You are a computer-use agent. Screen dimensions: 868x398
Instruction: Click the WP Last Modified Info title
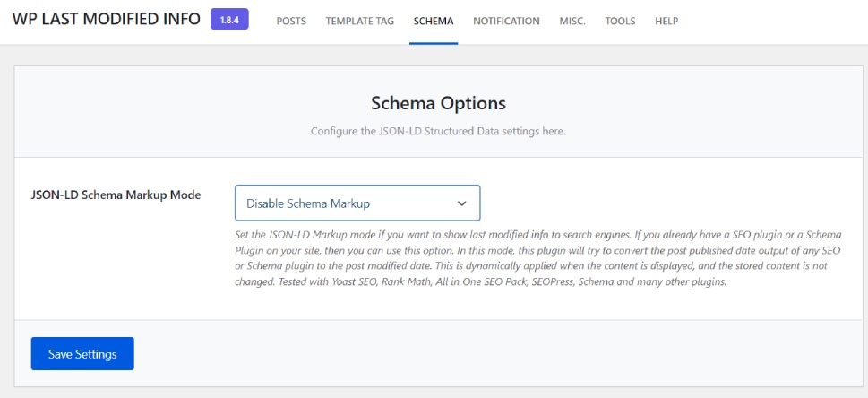(x=106, y=20)
